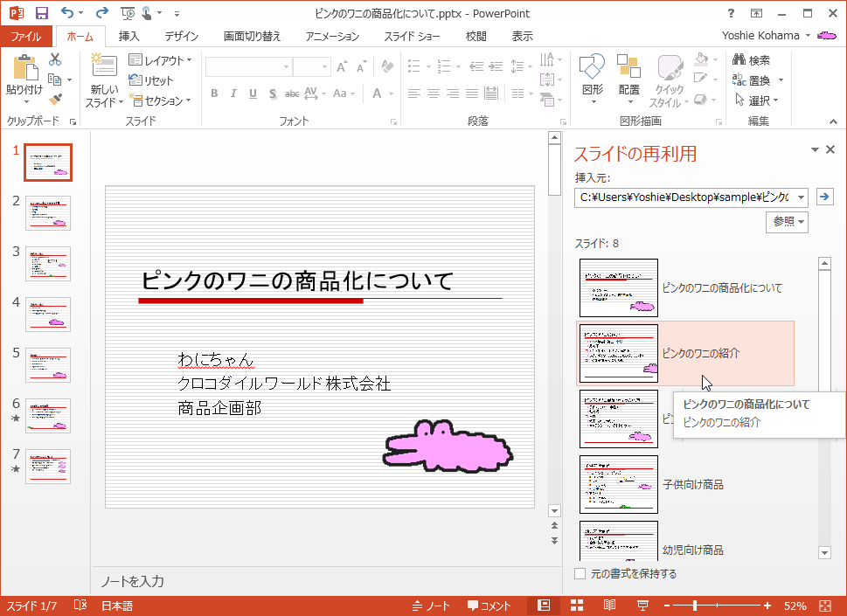The height and width of the screenshot is (616, 847).
Task: Open task pane options arrow in スライドの再利用
Action: [x=815, y=149]
